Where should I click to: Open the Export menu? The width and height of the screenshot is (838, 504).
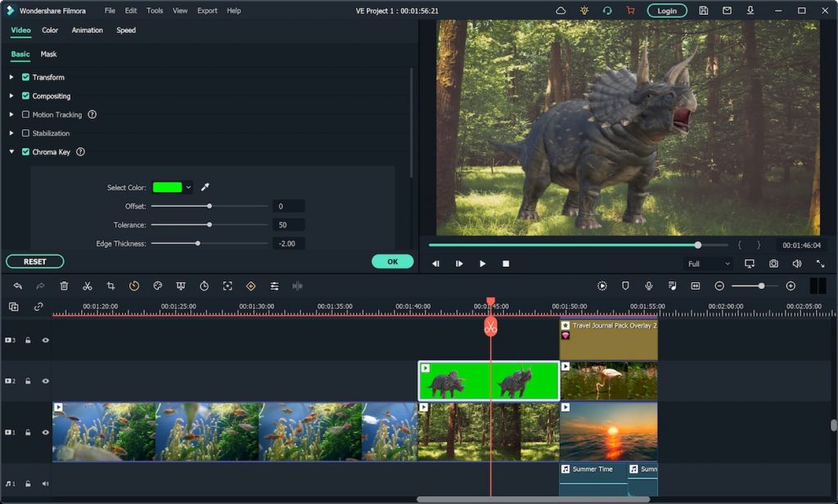(x=206, y=11)
